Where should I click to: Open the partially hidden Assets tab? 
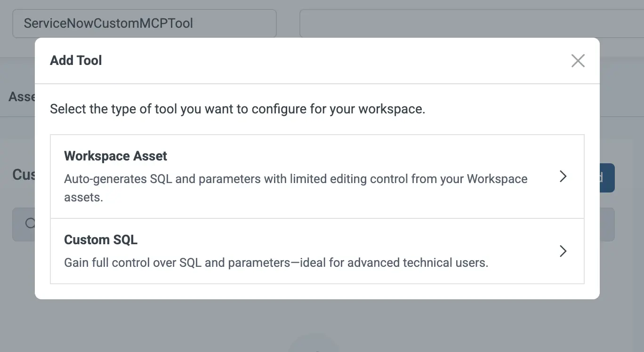(x=21, y=97)
